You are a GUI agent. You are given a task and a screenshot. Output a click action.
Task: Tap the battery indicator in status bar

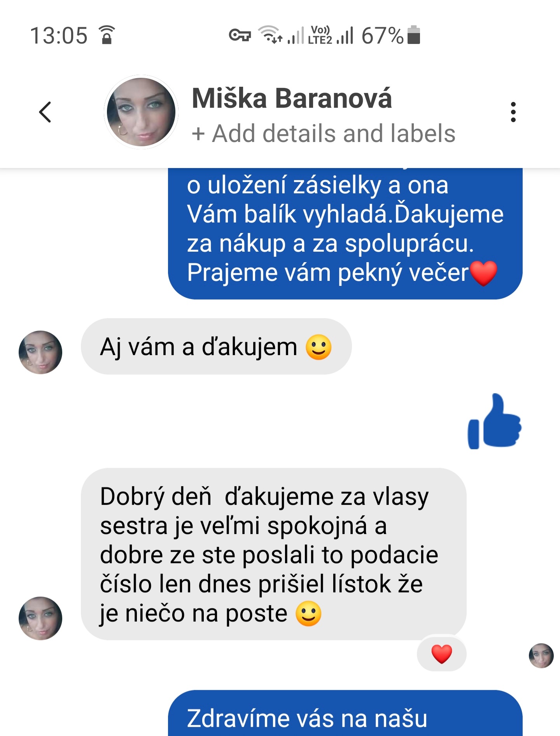(414, 35)
